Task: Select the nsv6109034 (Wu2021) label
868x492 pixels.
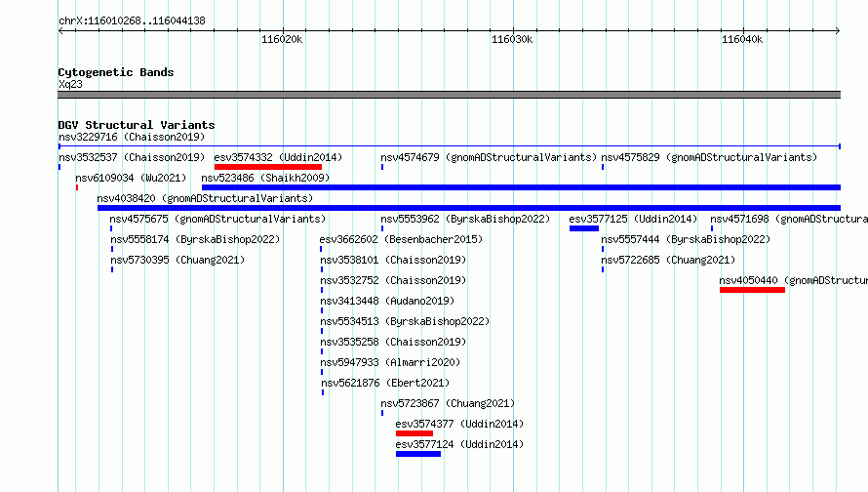Action: (x=131, y=178)
